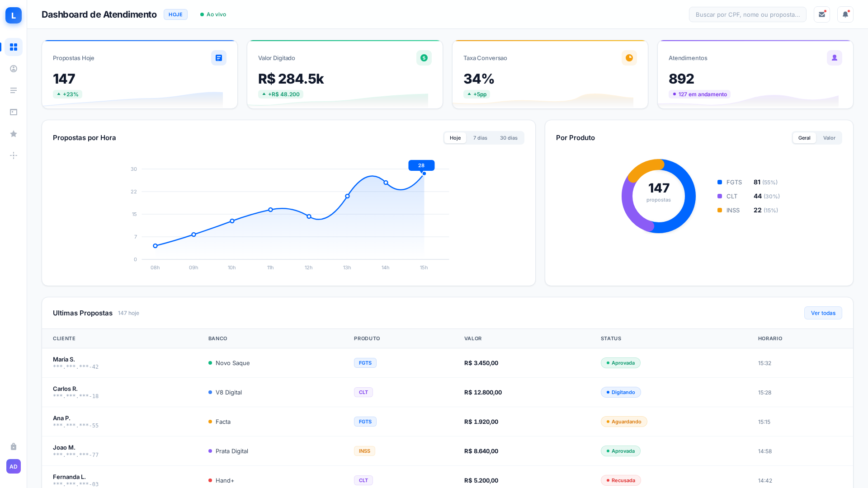This screenshot has width=868, height=488.
Task: Focus the CPF, nome ou proposta search field
Action: pyautogui.click(x=747, y=14)
